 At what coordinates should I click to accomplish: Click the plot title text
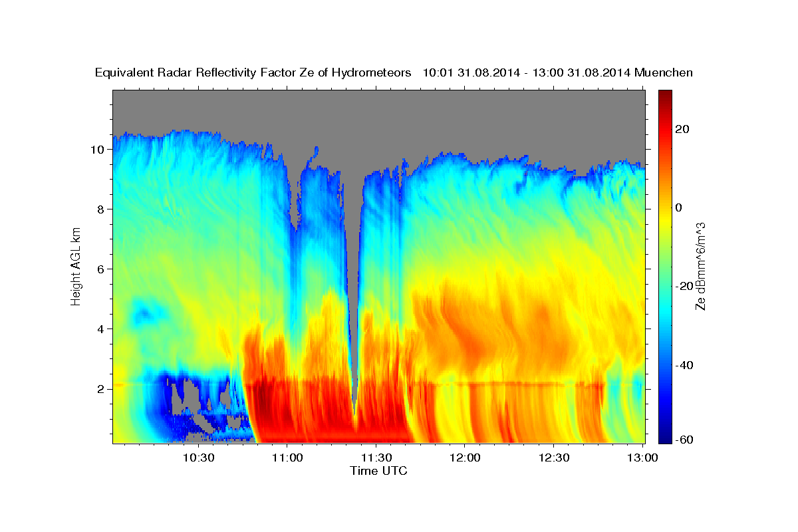(x=394, y=72)
